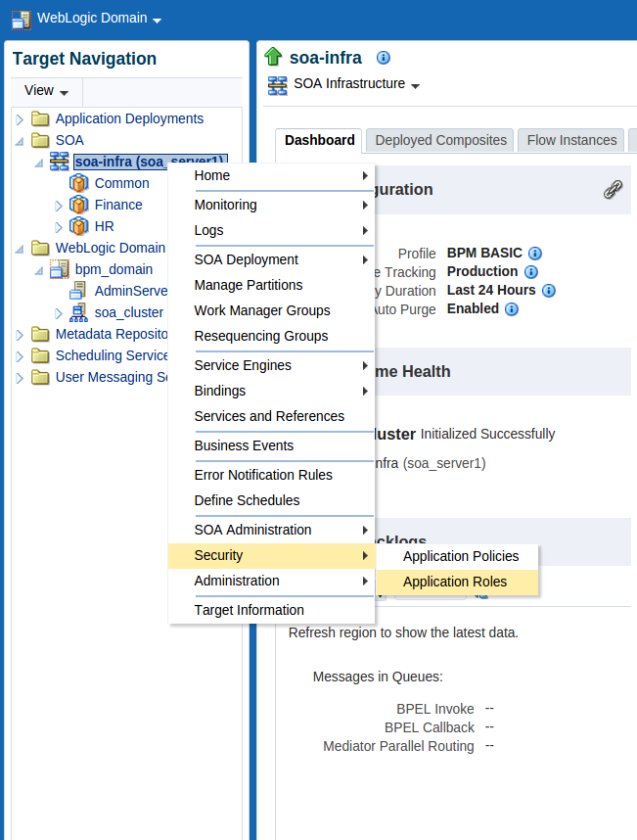Select the Common partition tree node

coord(121,183)
